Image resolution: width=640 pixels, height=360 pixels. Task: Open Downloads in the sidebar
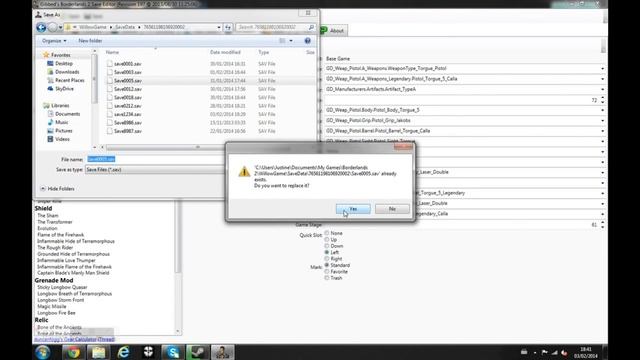click(67, 72)
